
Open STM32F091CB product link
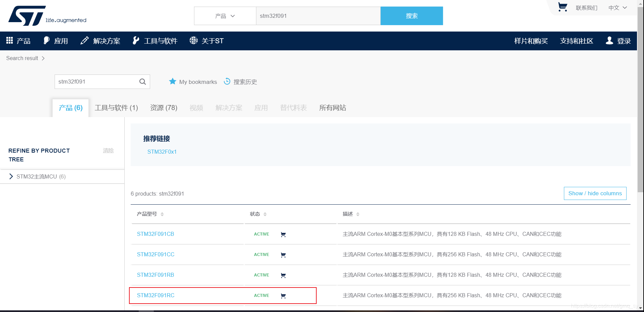[155, 234]
